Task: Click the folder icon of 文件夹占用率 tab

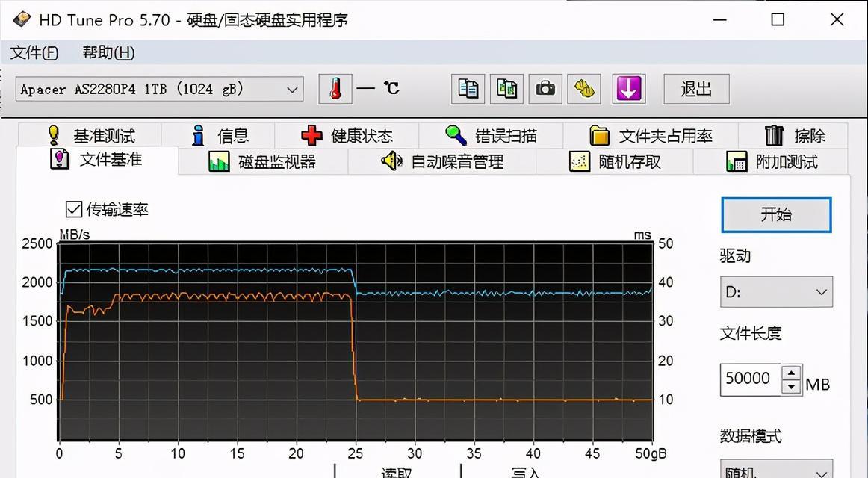Action: pos(599,135)
